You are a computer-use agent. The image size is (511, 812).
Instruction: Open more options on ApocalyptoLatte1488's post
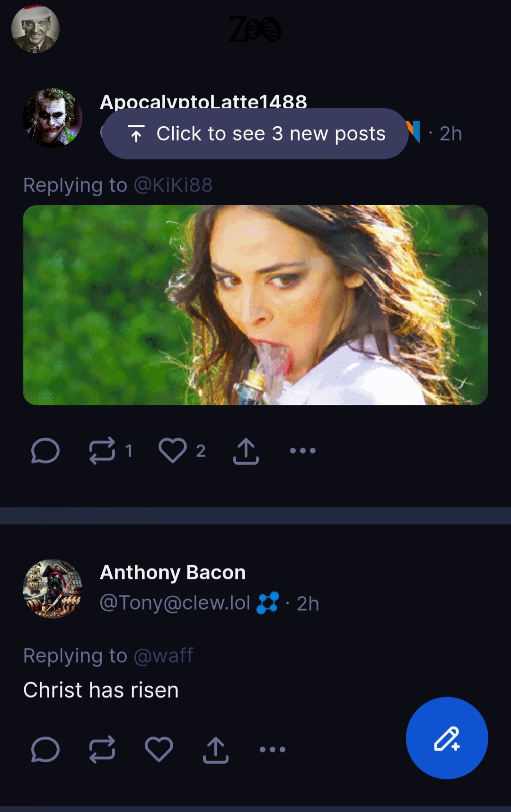(302, 451)
